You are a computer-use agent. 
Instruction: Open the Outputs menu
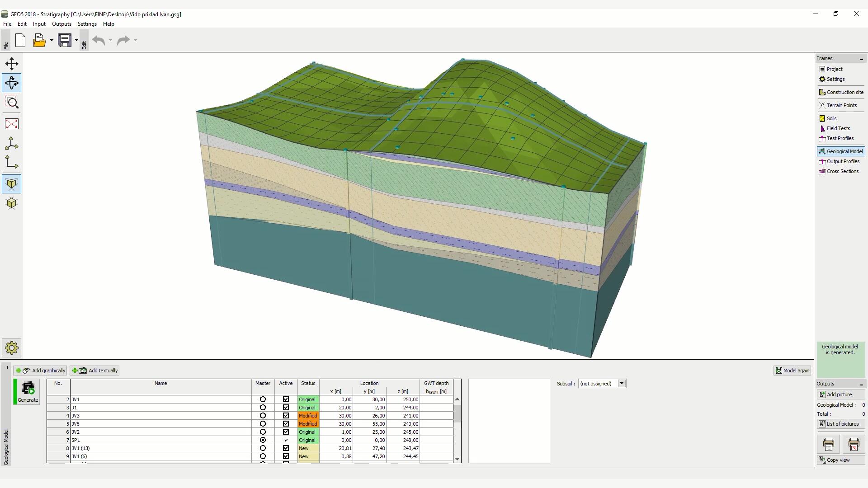[x=61, y=24]
